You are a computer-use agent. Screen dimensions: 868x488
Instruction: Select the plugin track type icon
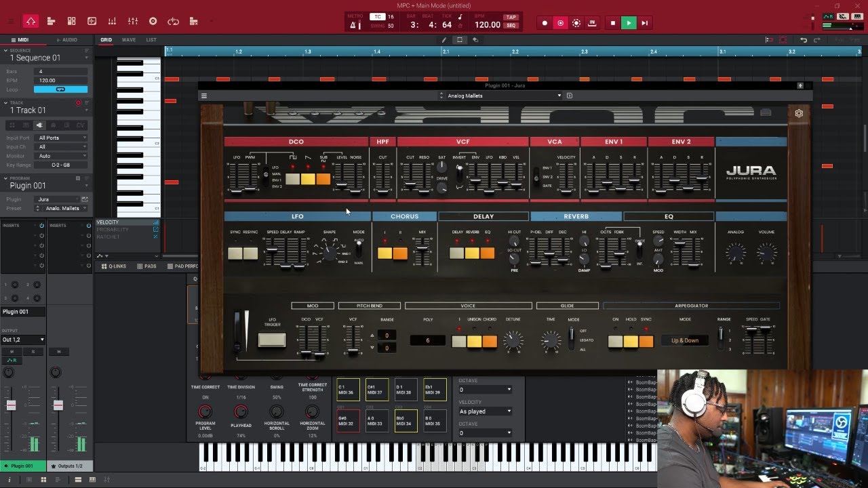39,125
